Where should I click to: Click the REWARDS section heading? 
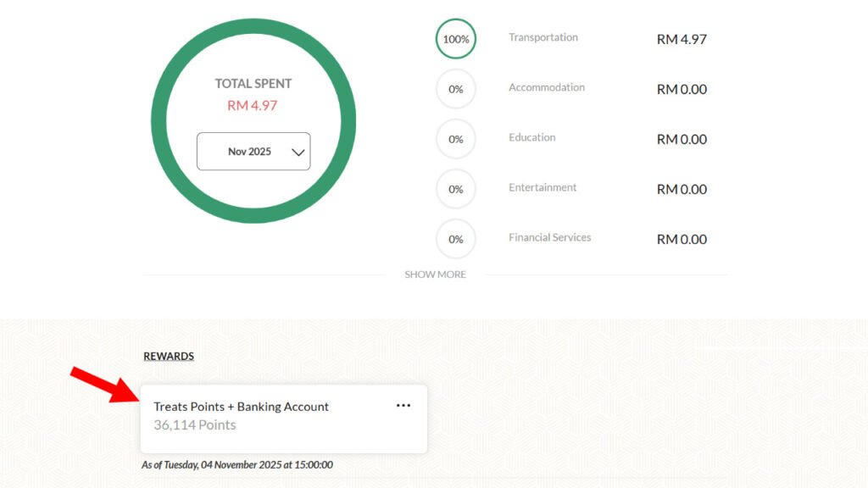169,356
